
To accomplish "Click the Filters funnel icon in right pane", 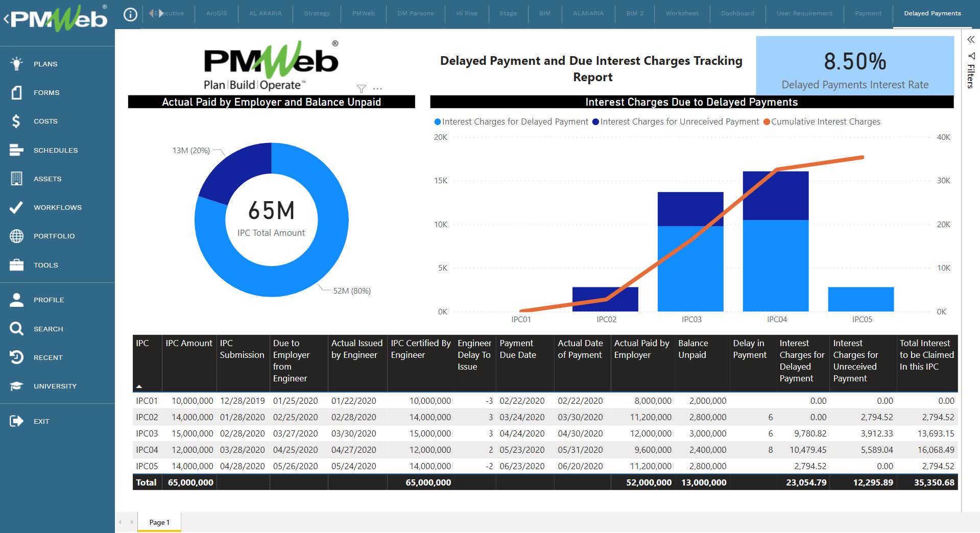I will click(971, 56).
